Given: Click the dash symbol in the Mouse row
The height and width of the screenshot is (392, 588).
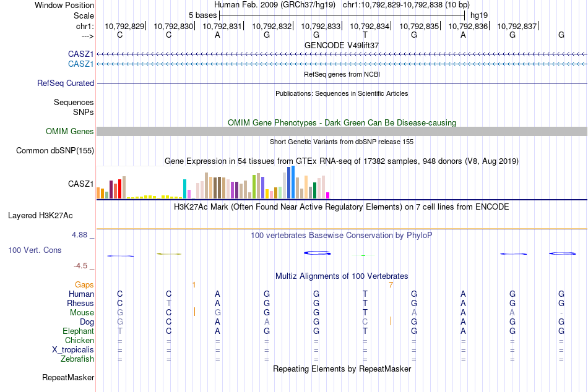Looking at the screenshot, I should click(x=561, y=313).
